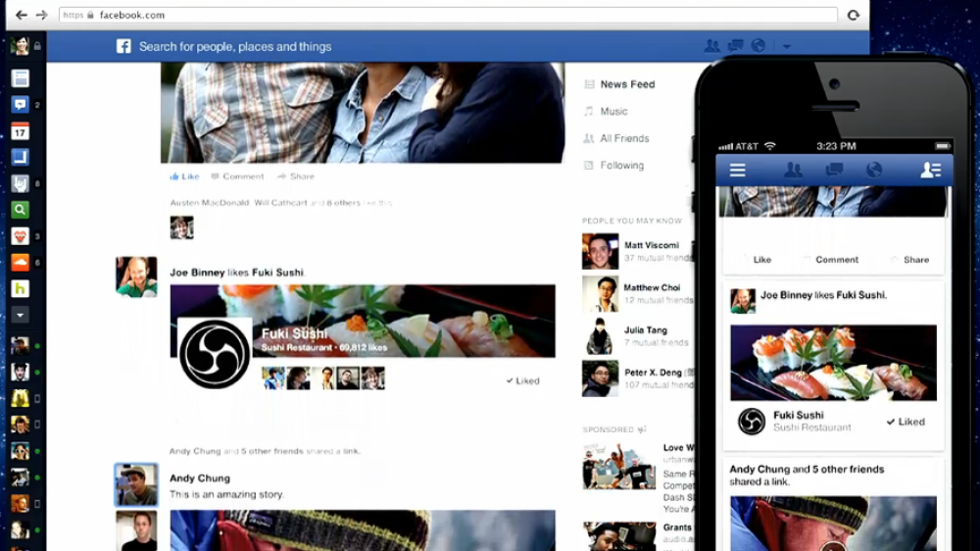Click the browser forward arrow
Screen dimensions: 980x551
pos(41,15)
